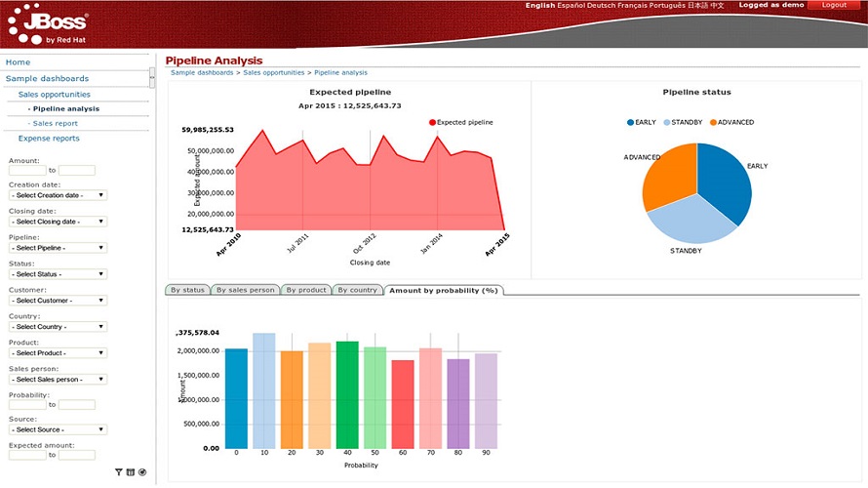Click the red Expected pipeline legend dot

click(x=432, y=122)
